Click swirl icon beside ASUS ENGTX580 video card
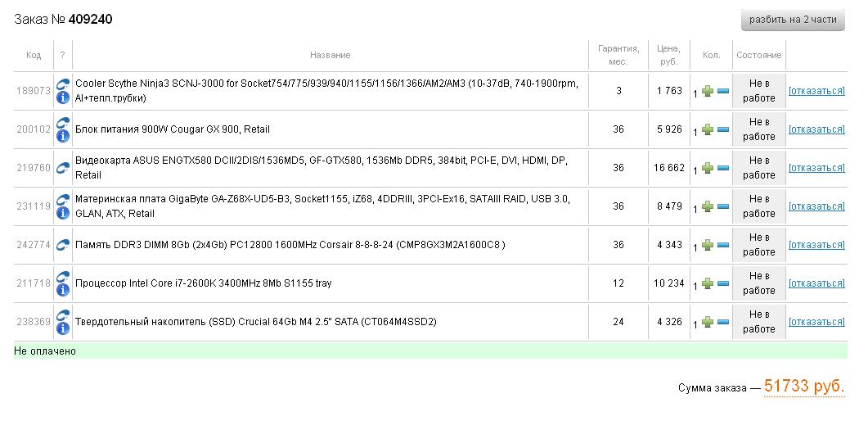This screenshot has height=430, width=868. click(x=63, y=167)
